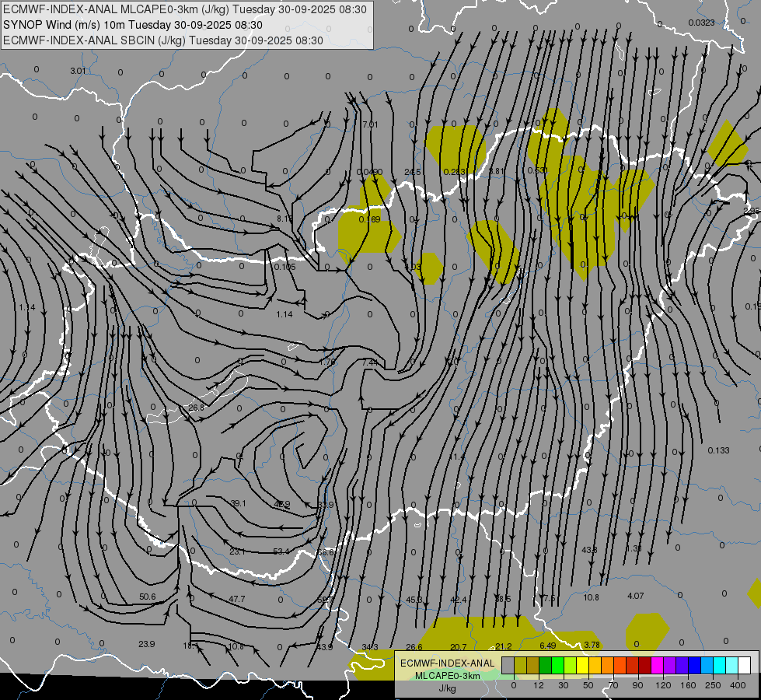The width and height of the screenshot is (761, 700).
Task: Click the 0.0323 value on the map
Action: coord(701,23)
